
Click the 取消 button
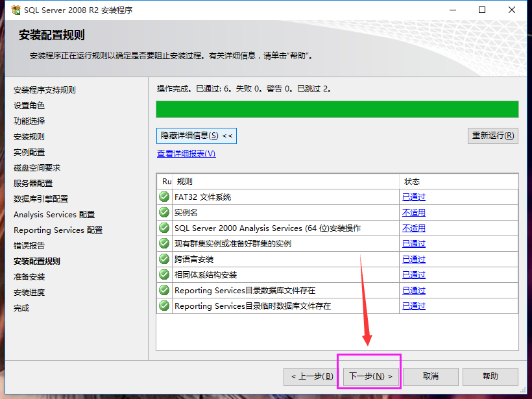coord(431,376)
